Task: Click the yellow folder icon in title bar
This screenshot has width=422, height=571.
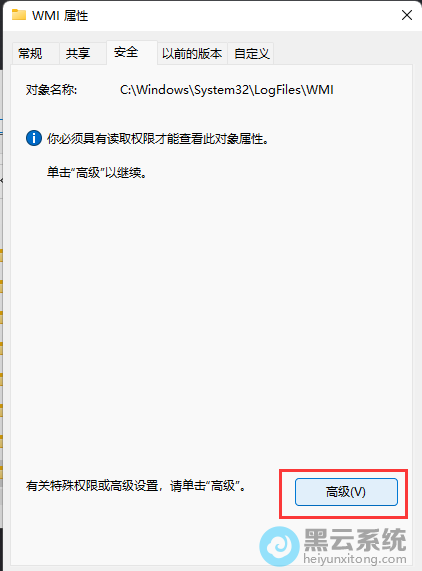Action: [x=19, y=15]
